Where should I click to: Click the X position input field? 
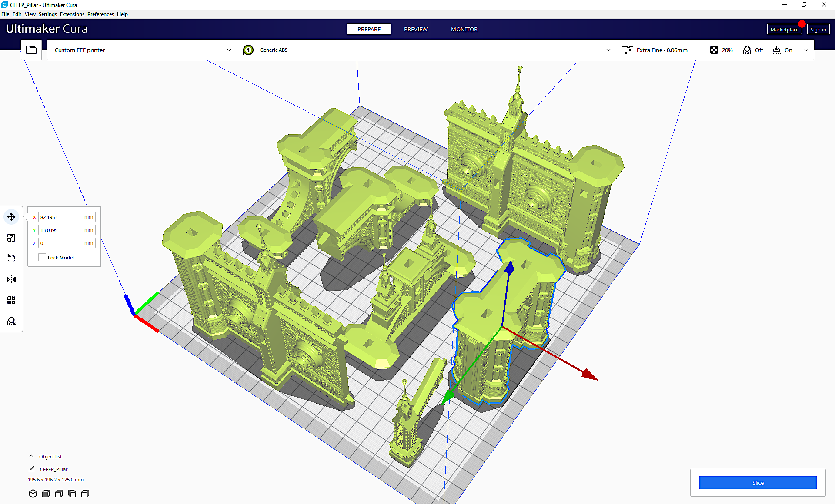pyautogui.click(x=61, y=217)
